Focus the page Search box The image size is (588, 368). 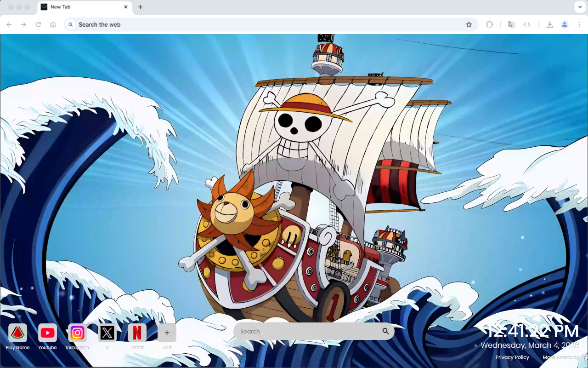(x=314, y=331)
